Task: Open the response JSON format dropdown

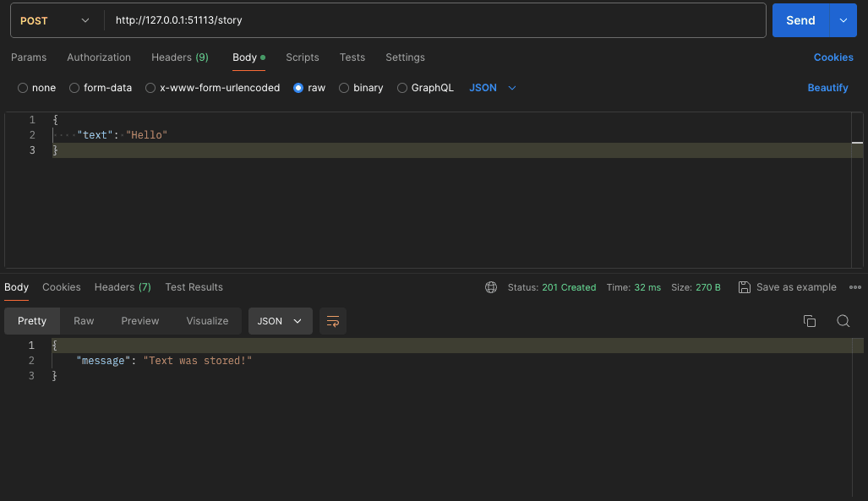Action: click(x=280, y=321)
